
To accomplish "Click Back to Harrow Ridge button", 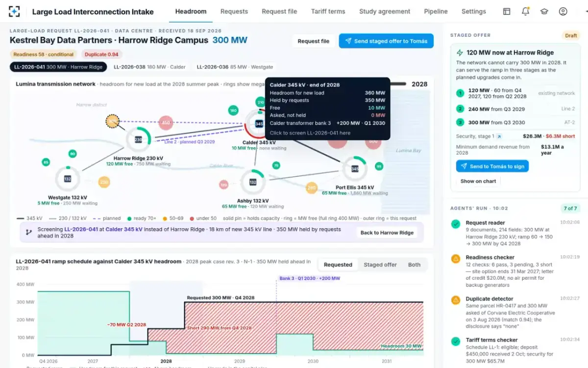I will (387, 233).
